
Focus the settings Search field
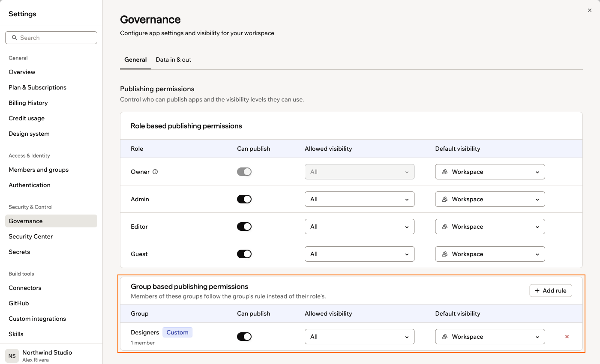click(x=51, y=38)
